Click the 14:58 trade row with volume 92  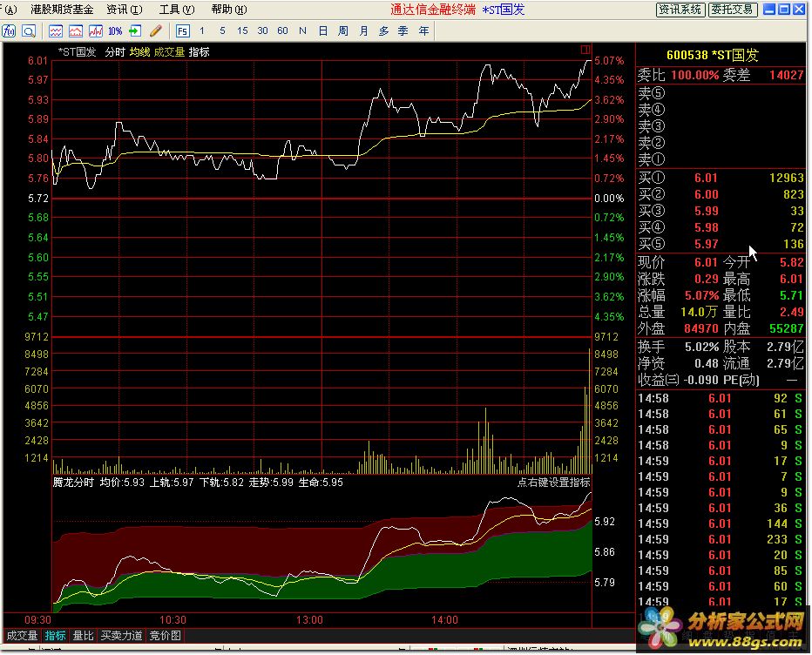click(x=720, y=399)
